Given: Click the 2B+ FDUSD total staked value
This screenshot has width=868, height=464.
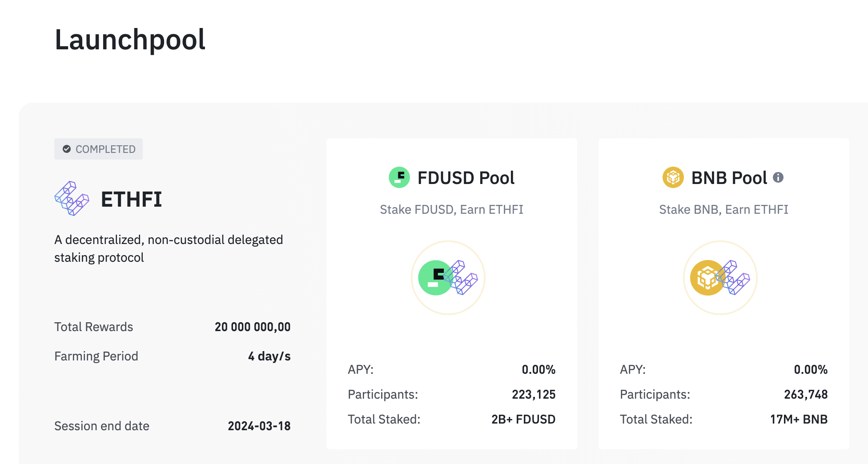Looking at the screenshot, I should (523, 419).
